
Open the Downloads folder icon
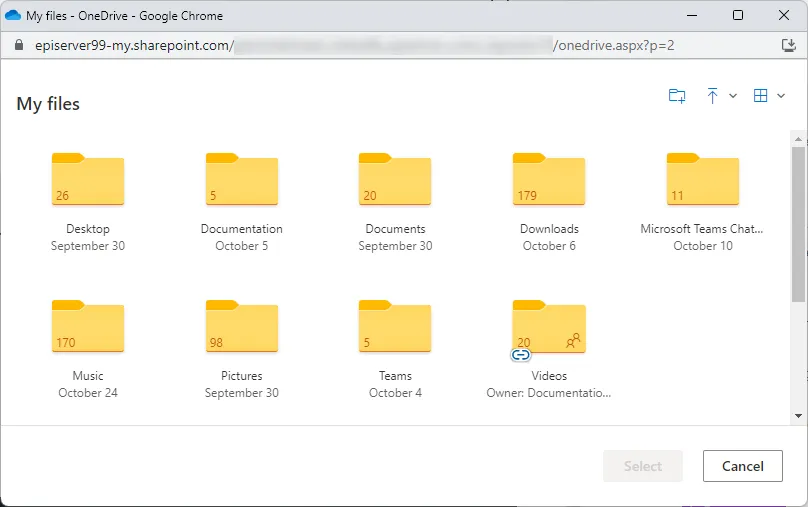pos(549,179)
